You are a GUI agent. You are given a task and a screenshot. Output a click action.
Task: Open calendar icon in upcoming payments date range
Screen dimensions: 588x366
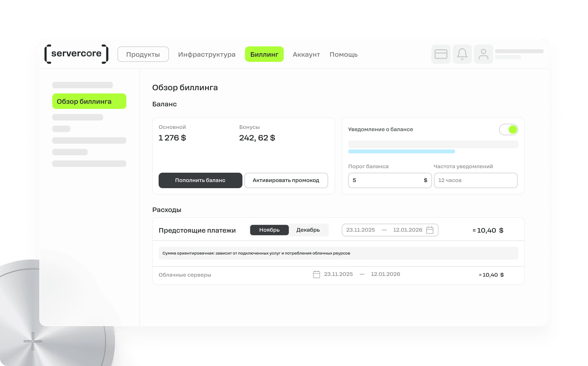tap(430, 230)
